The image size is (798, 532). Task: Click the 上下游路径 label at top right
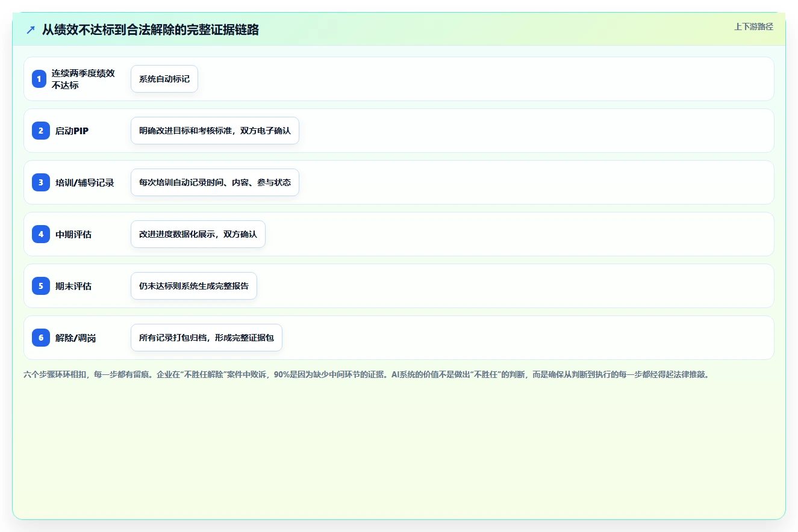click(753, 27)
